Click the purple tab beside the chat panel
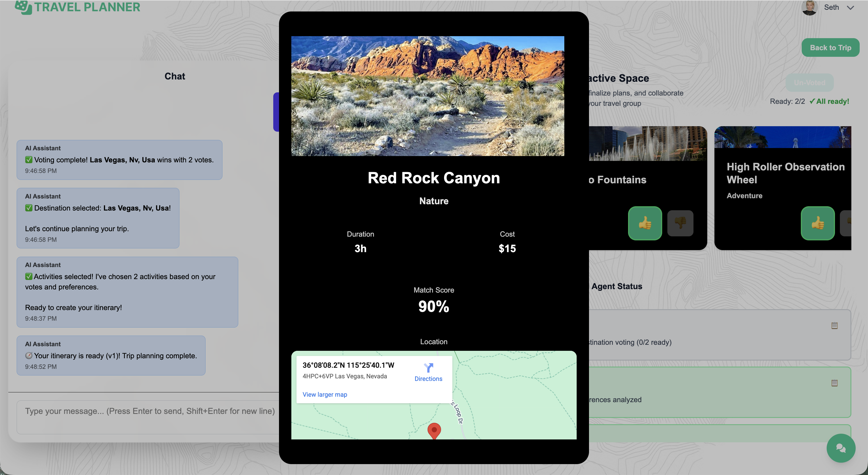The height and width of the screenshot is (475, 868). click(276, 112)
